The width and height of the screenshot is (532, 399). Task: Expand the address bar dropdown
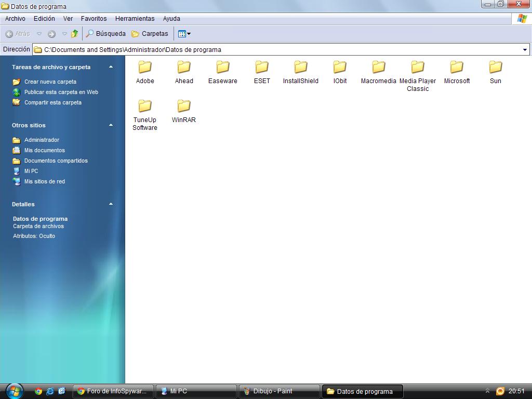coord(525,50)
